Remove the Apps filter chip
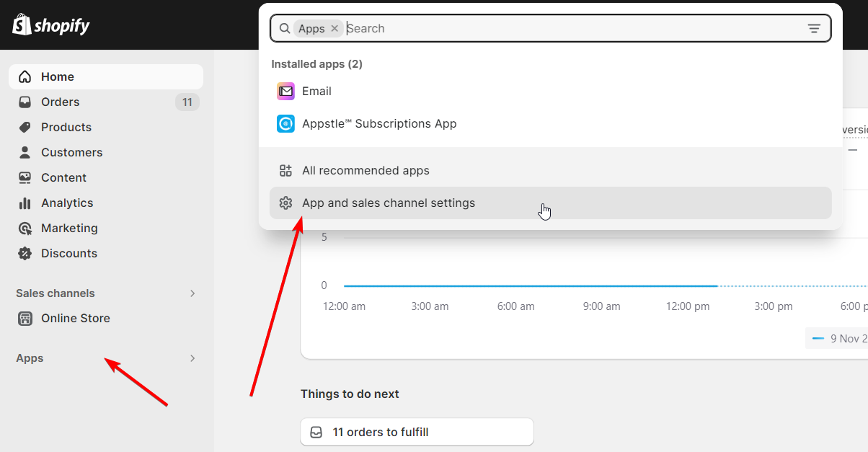 point(335,28)
